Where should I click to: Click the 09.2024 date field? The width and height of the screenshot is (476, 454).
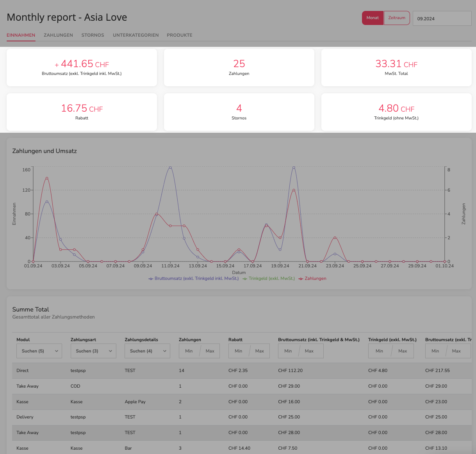point(442,18)
